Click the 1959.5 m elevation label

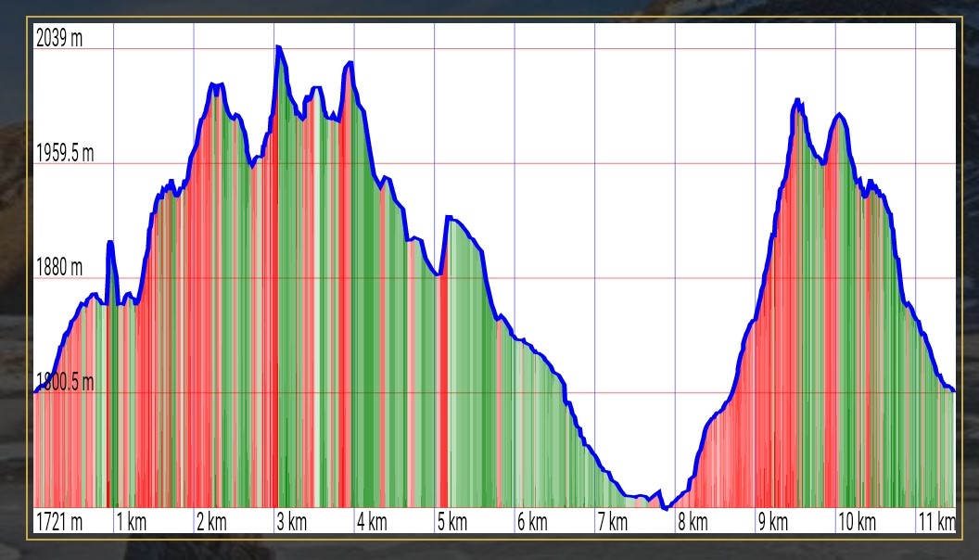pyautogui.click(x=65, y=153)
